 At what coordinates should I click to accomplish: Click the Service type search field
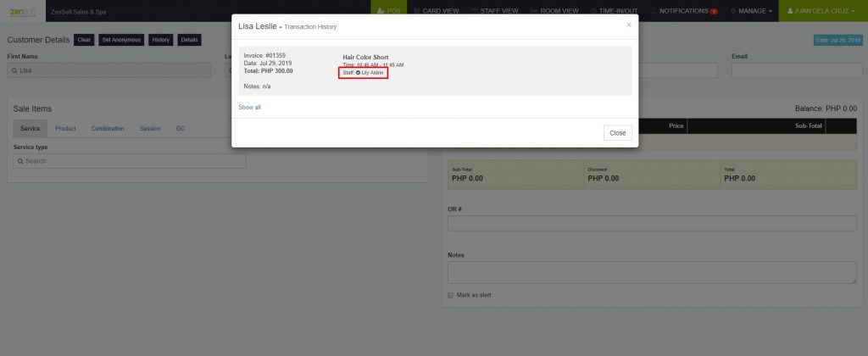pyautogui.click(x=130, y=161)
